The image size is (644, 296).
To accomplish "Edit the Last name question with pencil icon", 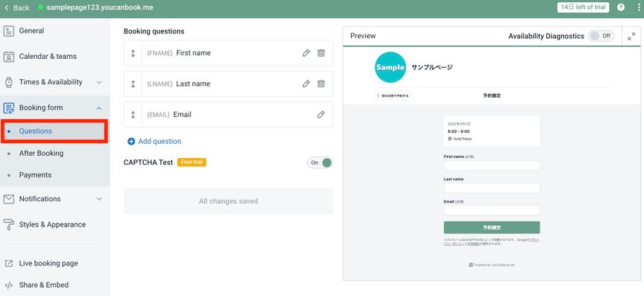I will pos(306,84).
